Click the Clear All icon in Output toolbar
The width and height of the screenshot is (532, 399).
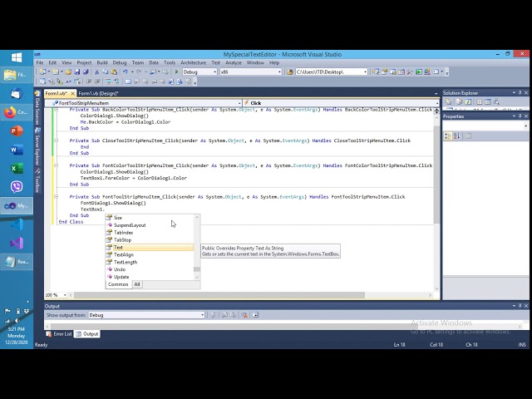click(244, 315)
